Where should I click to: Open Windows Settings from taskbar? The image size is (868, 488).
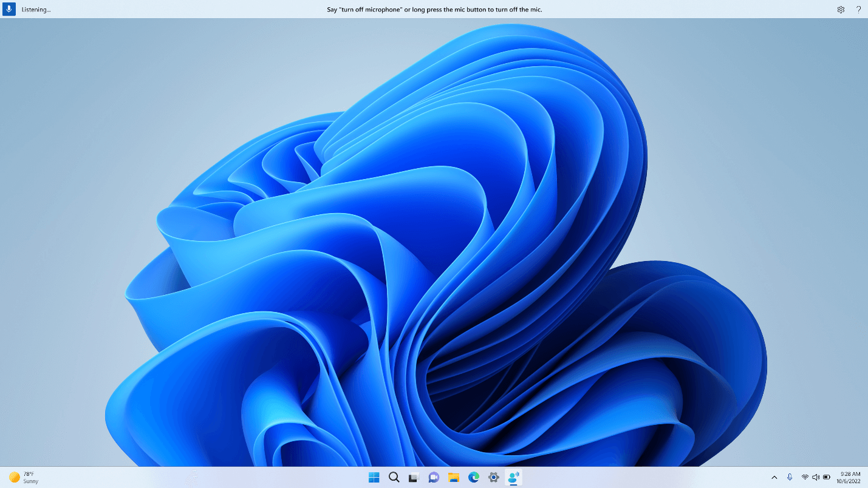pos(493,478)
